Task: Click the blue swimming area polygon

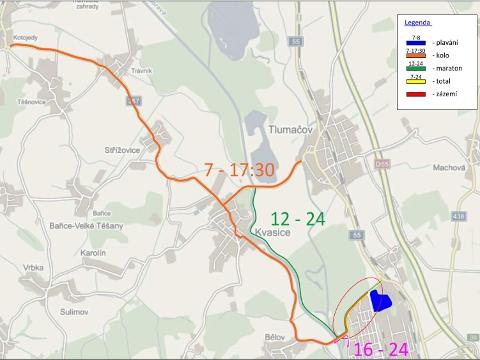Action: click(381, 301)
